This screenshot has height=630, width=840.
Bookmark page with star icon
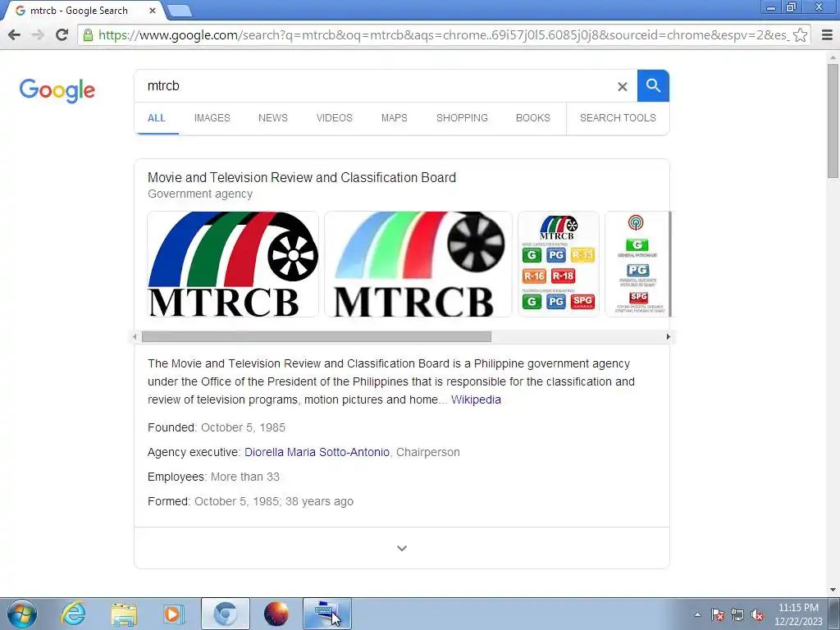pos(801,34)
